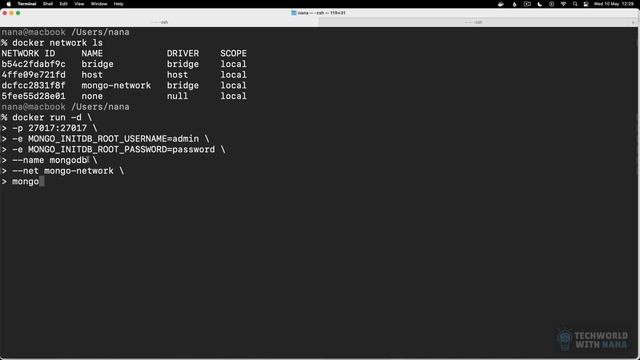Click the terminal proxy icon in title
The image size is (640, 360).
coord(293,13)
